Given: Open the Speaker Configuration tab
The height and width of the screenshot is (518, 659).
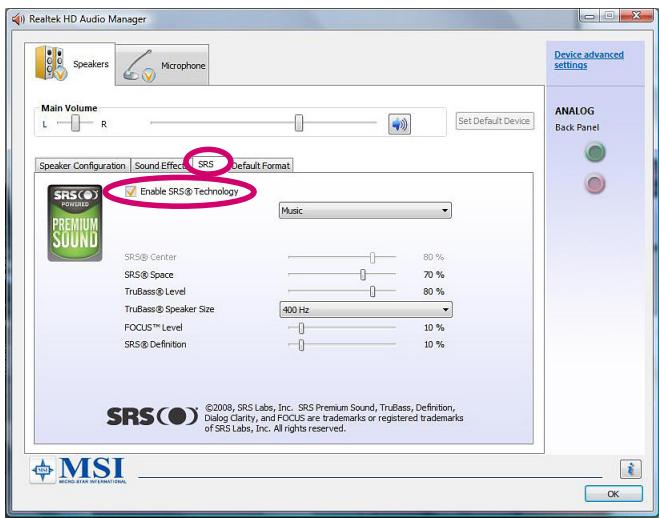Looking at the screenshot, I should tap(82, 166).
